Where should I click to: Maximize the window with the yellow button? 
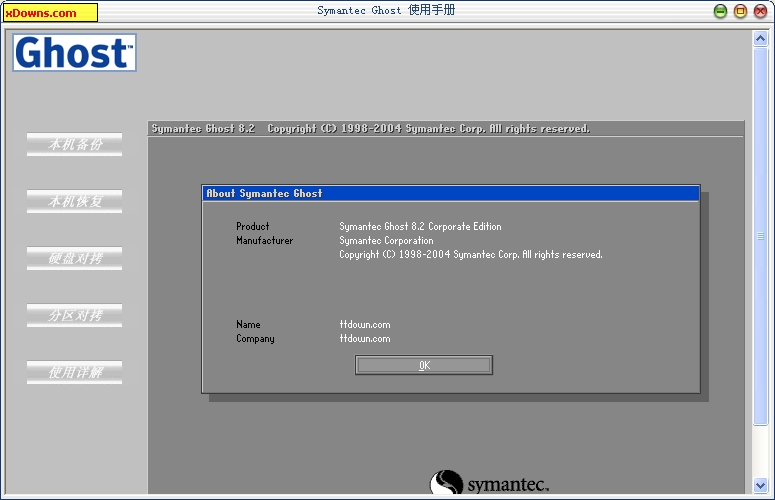click(740, 11)
